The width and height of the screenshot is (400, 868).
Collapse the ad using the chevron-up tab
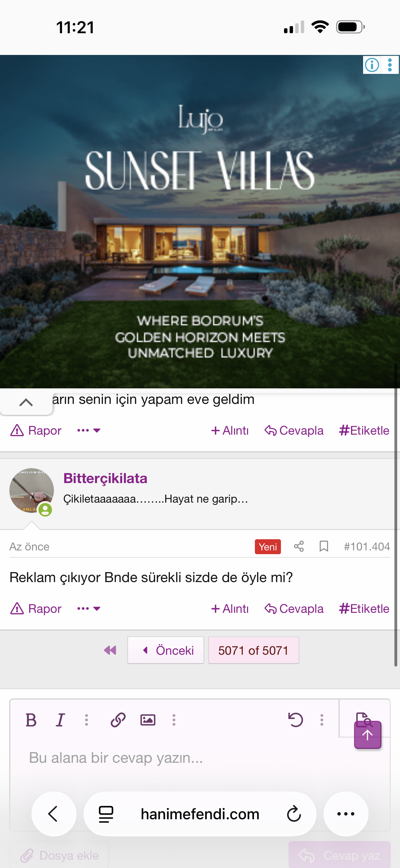coord(26,402)
